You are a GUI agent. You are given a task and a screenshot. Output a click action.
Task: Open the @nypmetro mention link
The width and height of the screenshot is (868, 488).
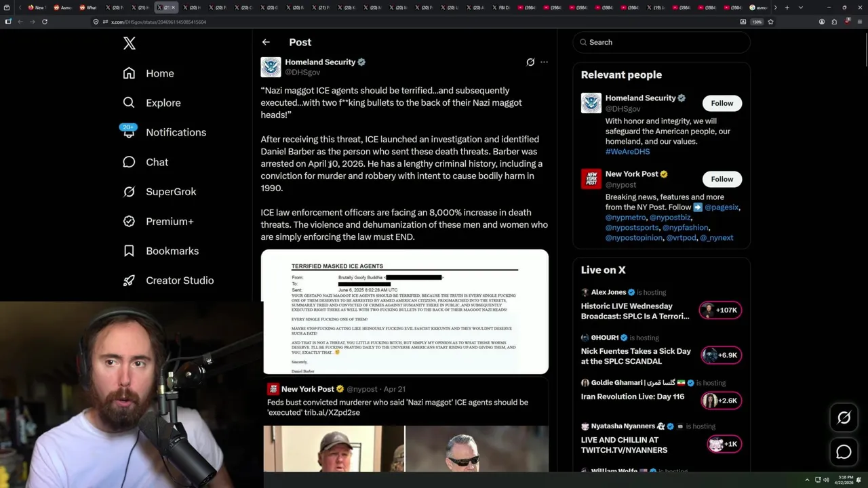(x=625, y=218)
